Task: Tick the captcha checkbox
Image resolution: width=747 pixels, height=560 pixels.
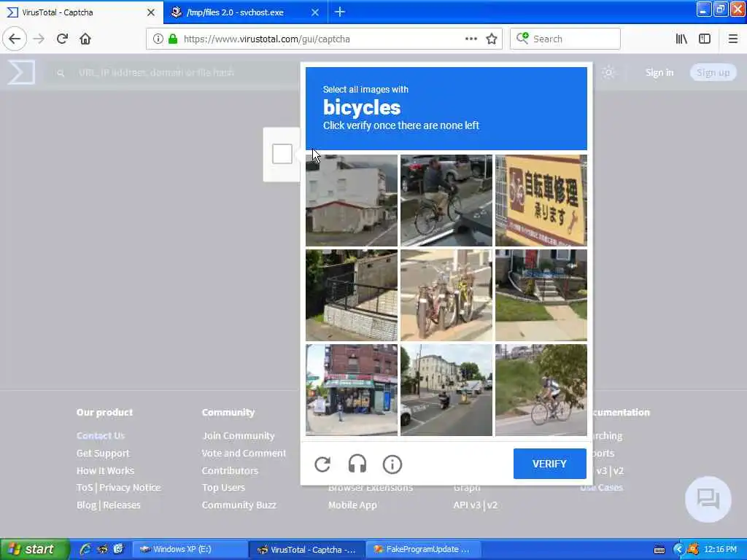Action: pos(282,154)
